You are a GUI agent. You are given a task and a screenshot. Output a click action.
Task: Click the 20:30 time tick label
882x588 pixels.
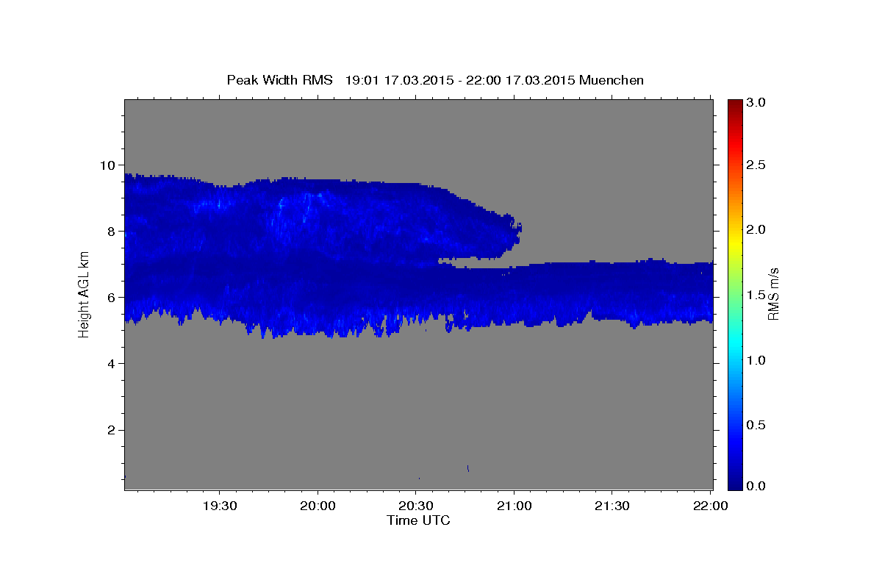(416, 506)
